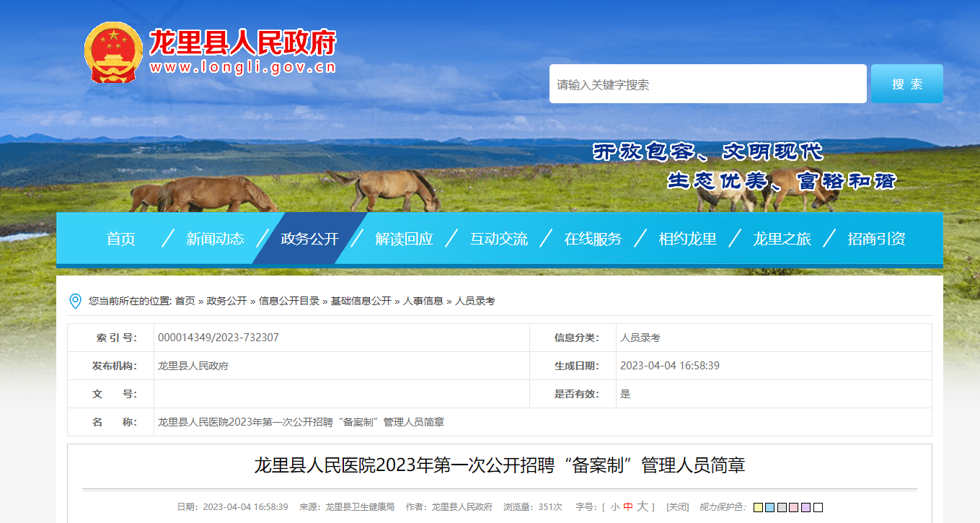Image resolution: width=980 pixels, height=523 pixels.
Task: Click the 首页 breadcrumb link
Action: pyautogui.click(x=185, y=301)
